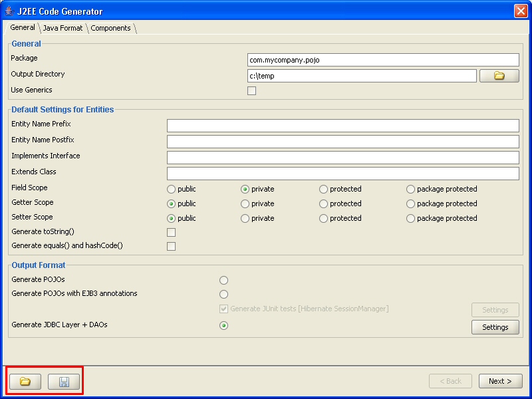532x399 pixels.
Task: Click the Generate JDBC Layer + DAOs label
Action: click(x=59, y=325)
